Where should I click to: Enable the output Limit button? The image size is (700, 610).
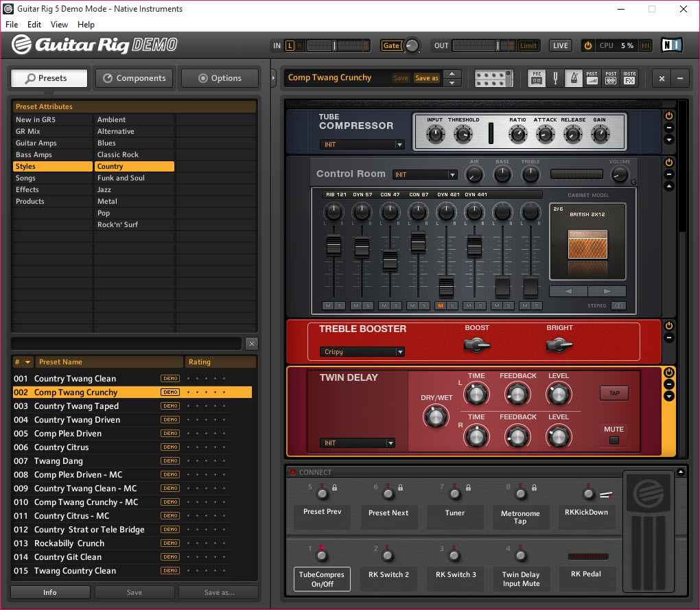pyautogui.click(x=528, y=45)
